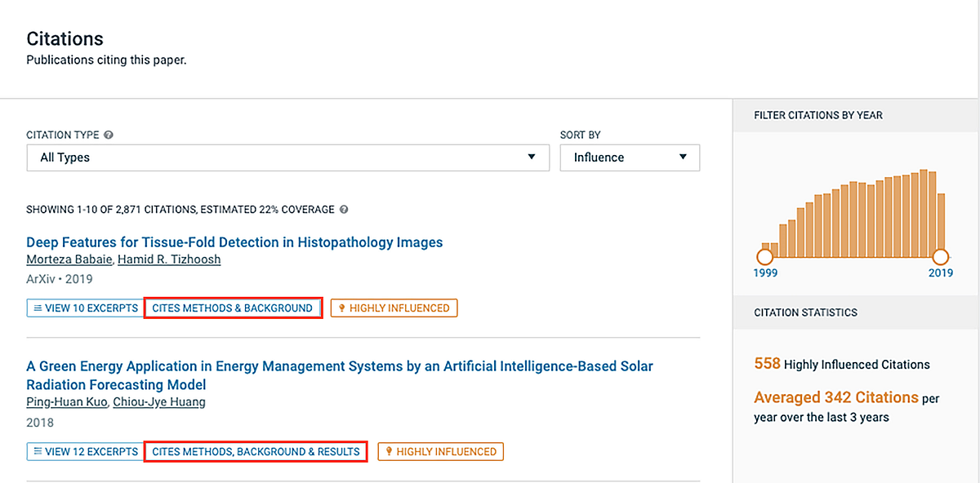Open author Ping-Huan Kuo's profile
980x483 pixels.
click(x=66, y=402)
